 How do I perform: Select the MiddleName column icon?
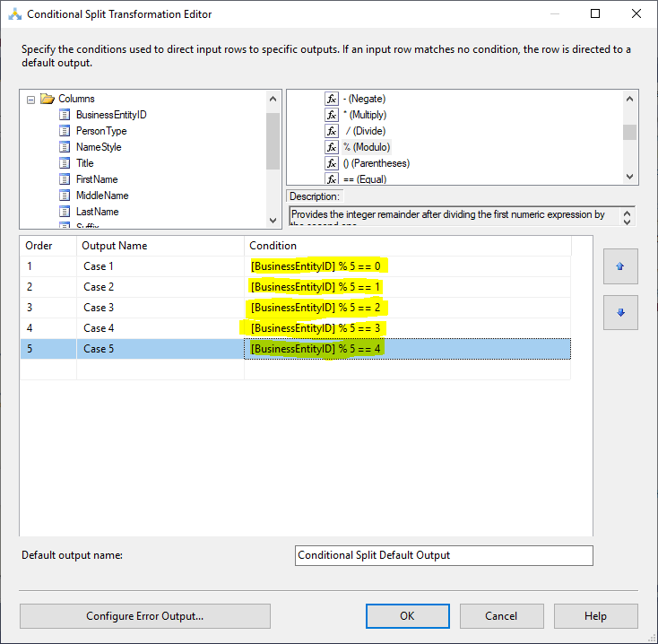click(x=65, y=196)
